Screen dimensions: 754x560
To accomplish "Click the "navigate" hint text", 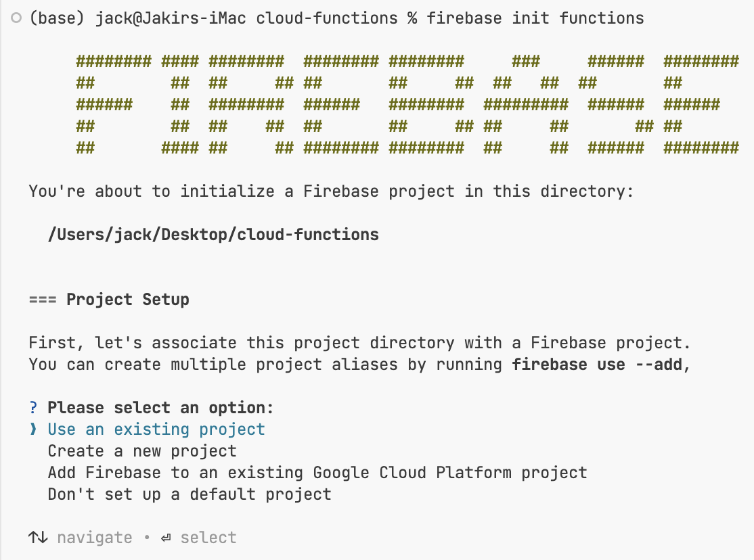I will pyautogui.click(x=95, y=538).
